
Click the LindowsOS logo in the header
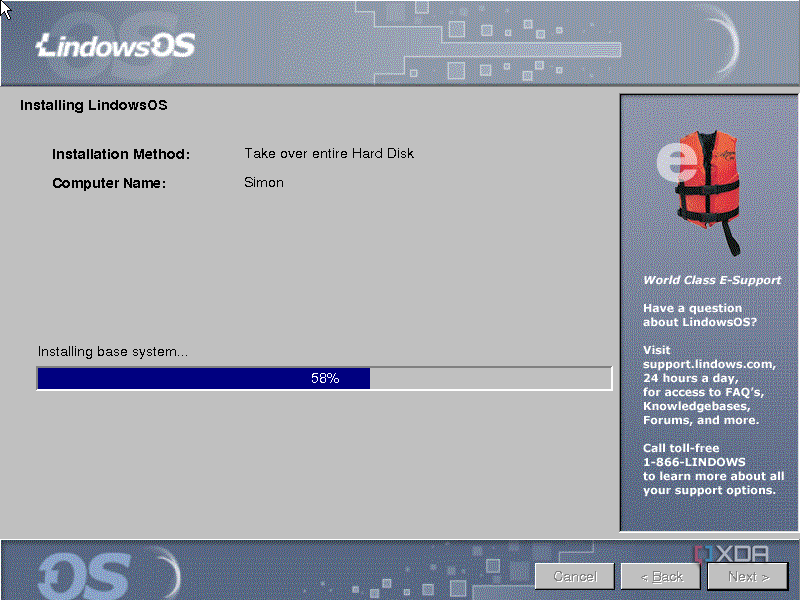(x=115, y=46)
